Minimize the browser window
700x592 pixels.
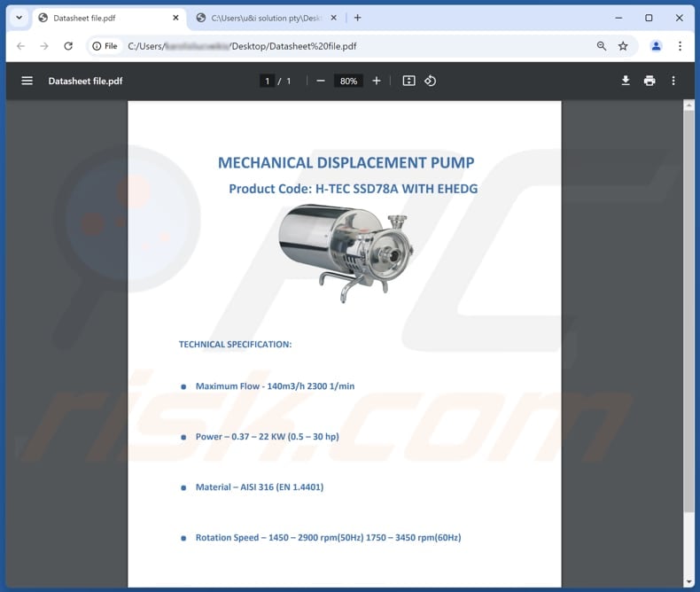point(618,18)
